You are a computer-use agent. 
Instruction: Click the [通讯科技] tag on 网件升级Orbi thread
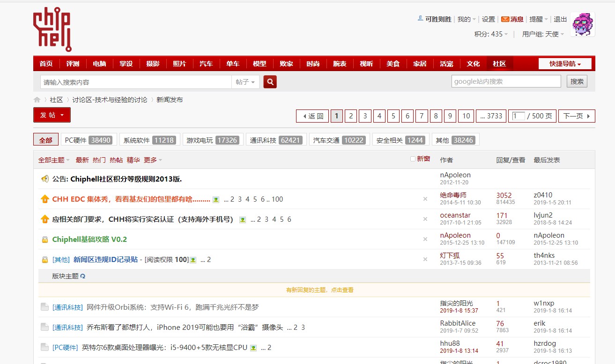click(x=67, y=307)
